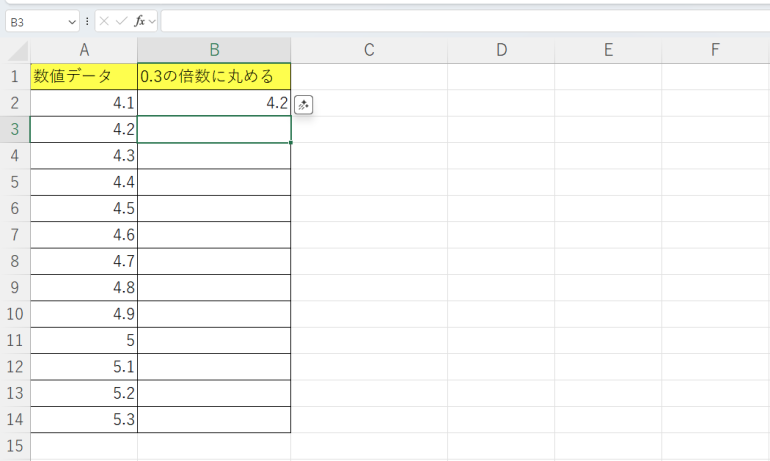Click the Flash Fill options icon beside B2
This screenshot has height=461, width=770.
[303, 105]
